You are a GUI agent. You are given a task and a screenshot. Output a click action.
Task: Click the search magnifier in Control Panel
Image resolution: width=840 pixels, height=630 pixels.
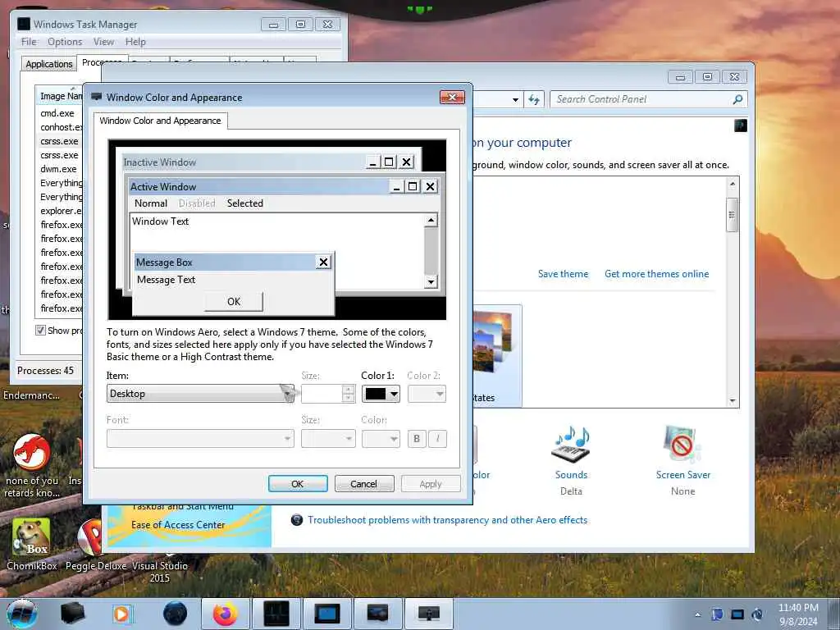(x=737, y=99)
